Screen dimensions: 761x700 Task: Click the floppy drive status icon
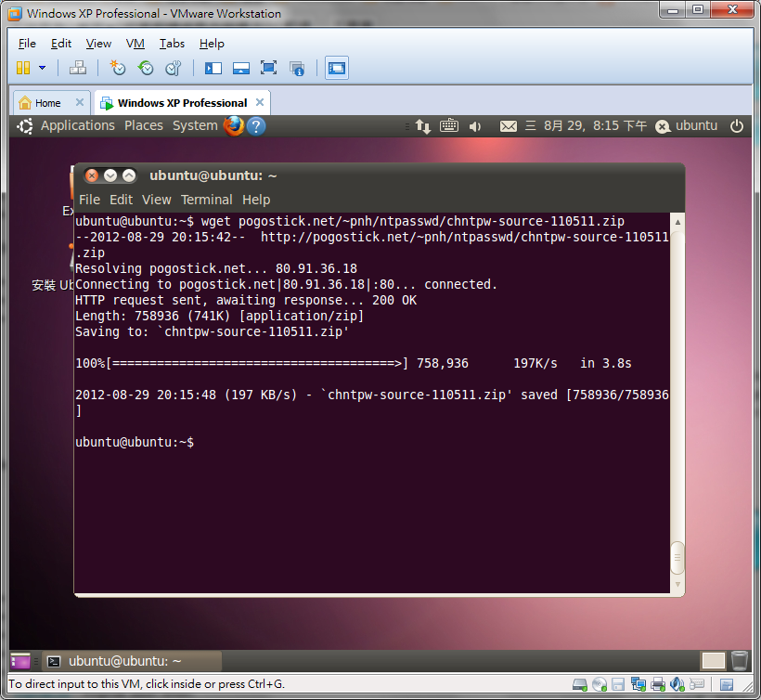click(618, 684)
